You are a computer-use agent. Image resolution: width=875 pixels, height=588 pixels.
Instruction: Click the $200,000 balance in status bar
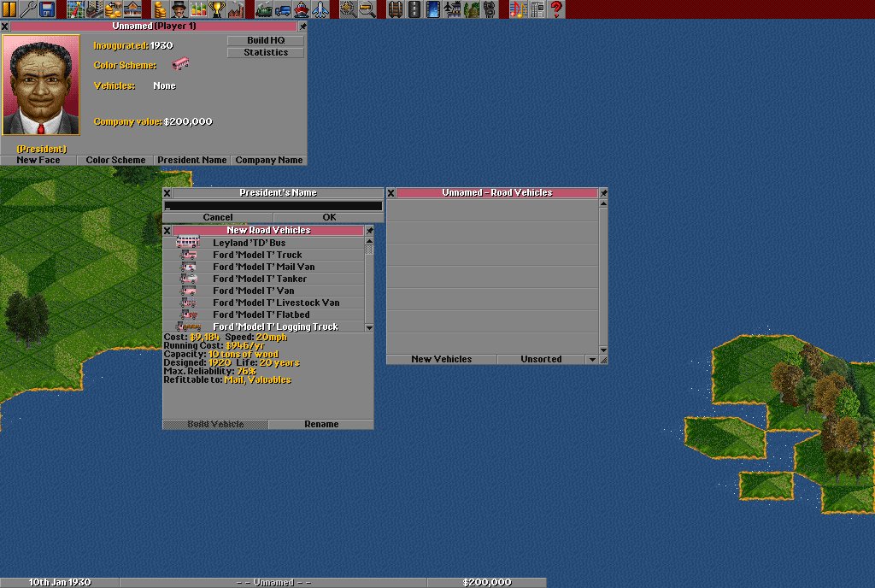click(486, 582)
